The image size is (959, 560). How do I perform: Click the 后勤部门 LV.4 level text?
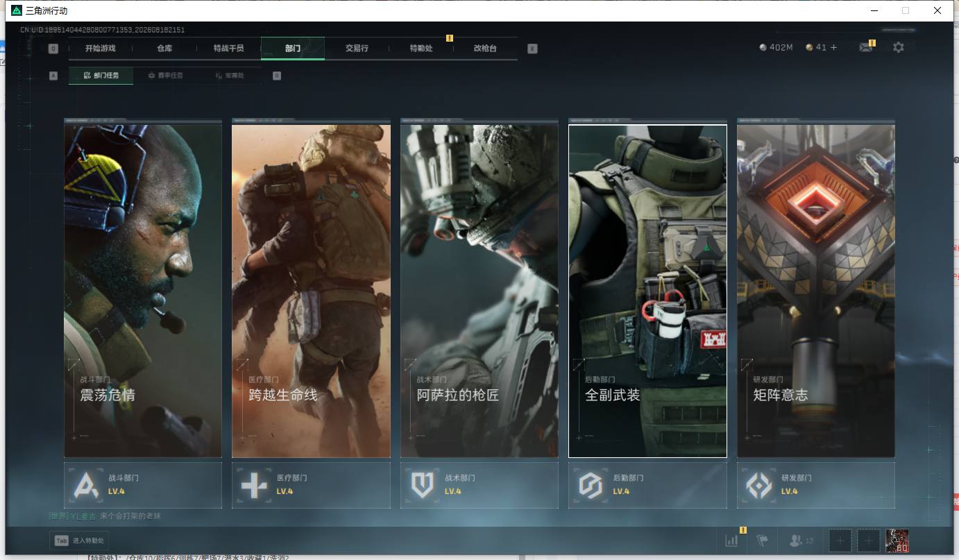621,491
